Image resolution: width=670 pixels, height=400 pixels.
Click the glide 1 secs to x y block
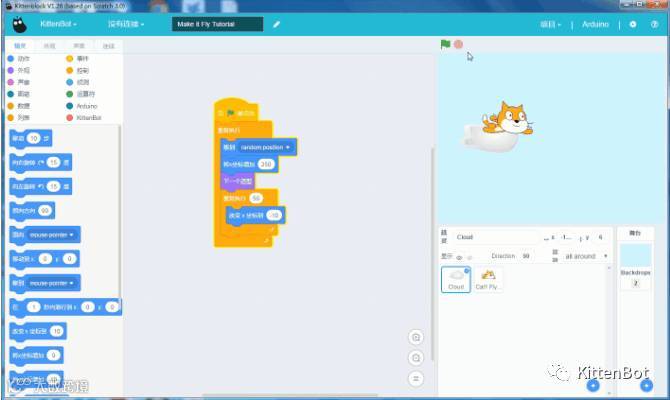65,307
